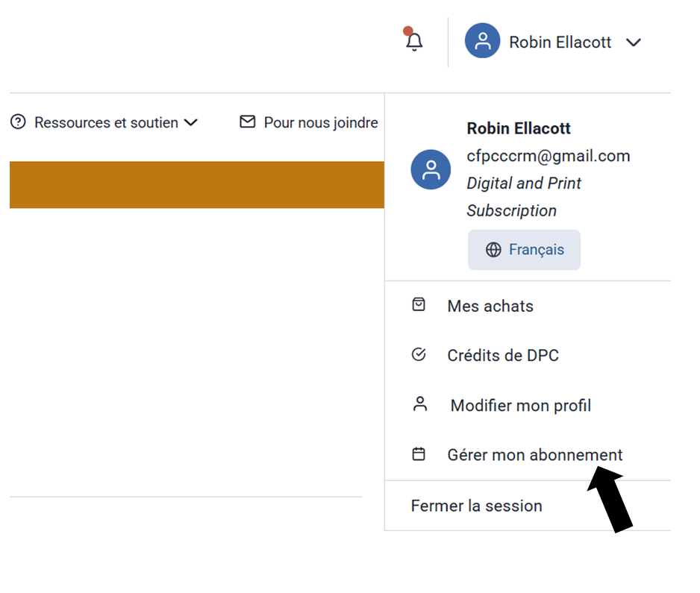Select Modifier mon profil
This screenshot has height=593, width=700.
click(x=520, y=406)
